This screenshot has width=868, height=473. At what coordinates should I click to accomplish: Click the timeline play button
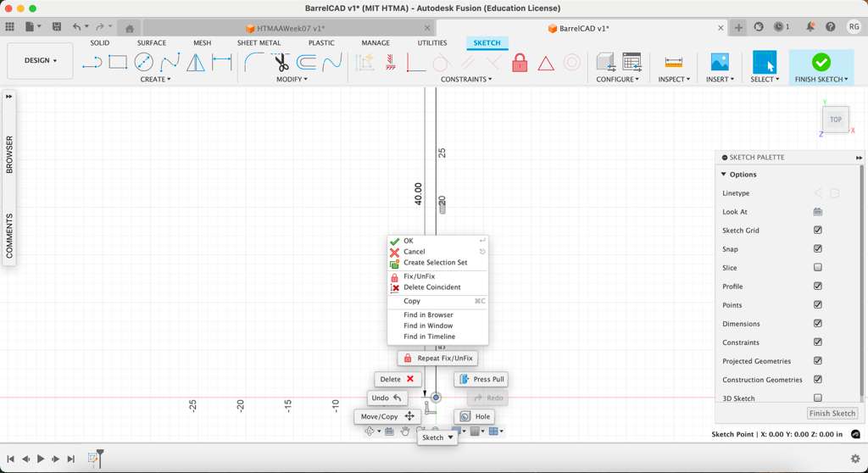tap(41, 459)
